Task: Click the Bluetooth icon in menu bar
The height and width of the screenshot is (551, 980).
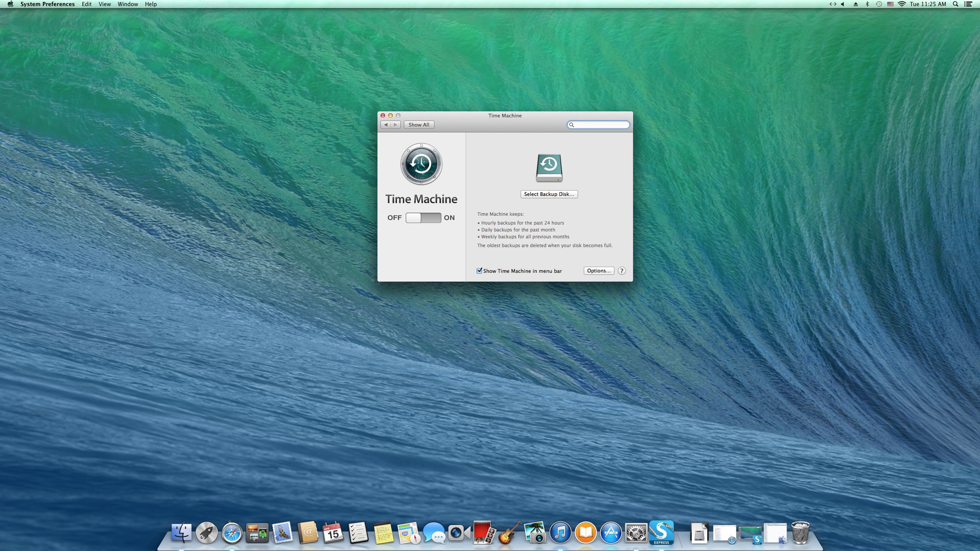Action: click(867, 4)
